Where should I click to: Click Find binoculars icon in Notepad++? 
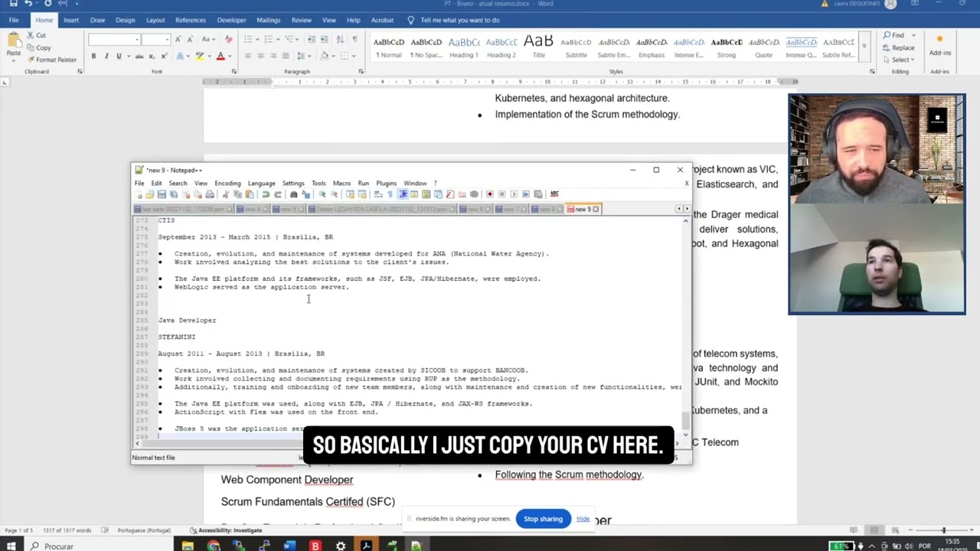[293, 194]
